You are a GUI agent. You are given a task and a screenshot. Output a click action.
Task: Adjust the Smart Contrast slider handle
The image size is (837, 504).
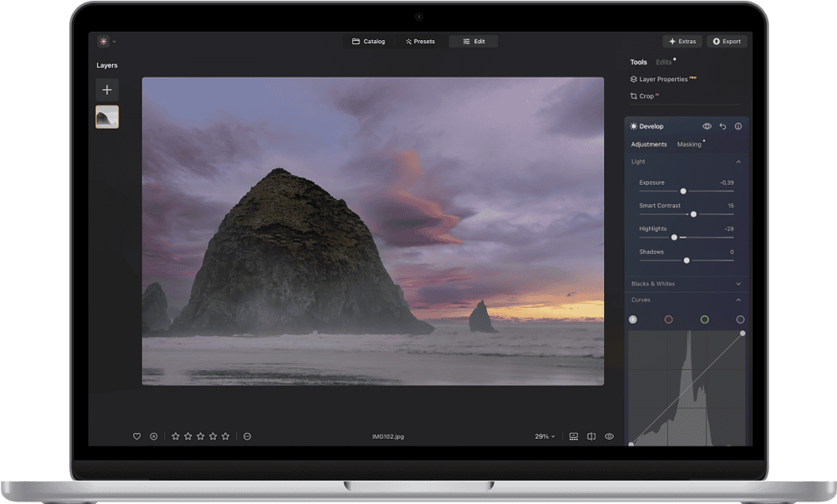[693, 214]
